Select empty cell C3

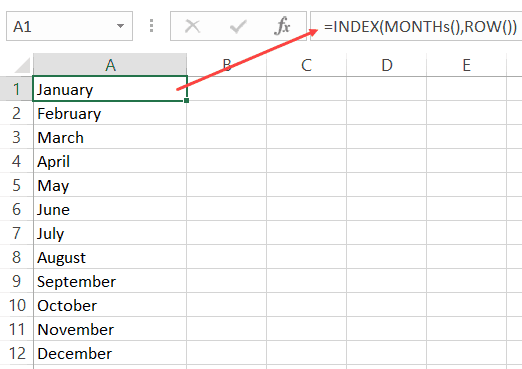click(306, 137)
